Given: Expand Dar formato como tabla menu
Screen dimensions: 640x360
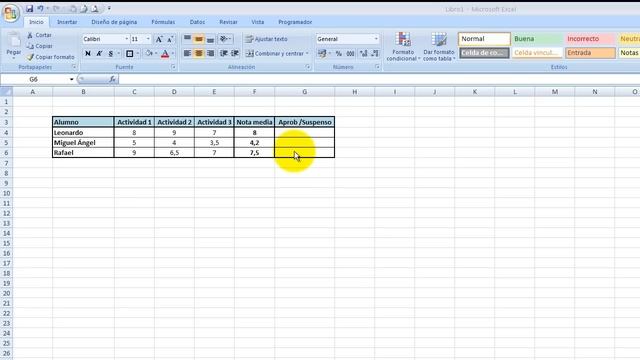Looking at the screenshot, I should point(439,47).
